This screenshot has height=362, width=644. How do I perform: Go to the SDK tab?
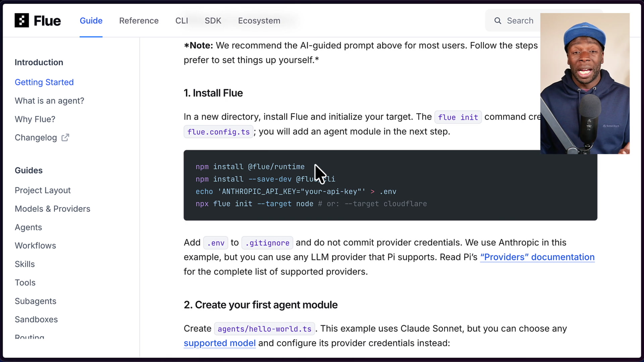pos(213,21)
